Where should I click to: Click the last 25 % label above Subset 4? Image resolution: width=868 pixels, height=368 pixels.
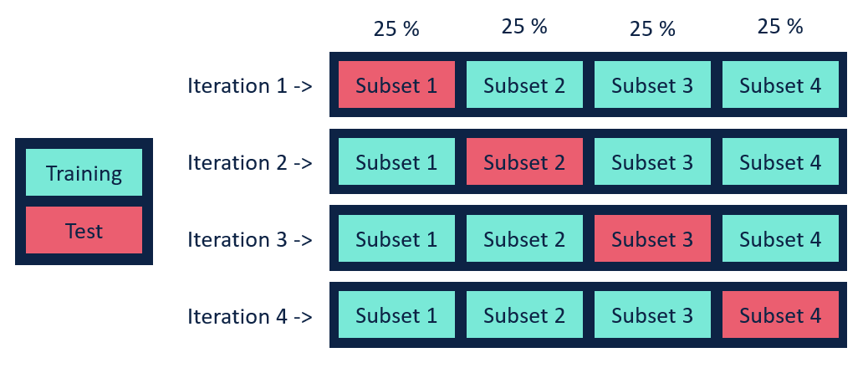click(780, 26)
